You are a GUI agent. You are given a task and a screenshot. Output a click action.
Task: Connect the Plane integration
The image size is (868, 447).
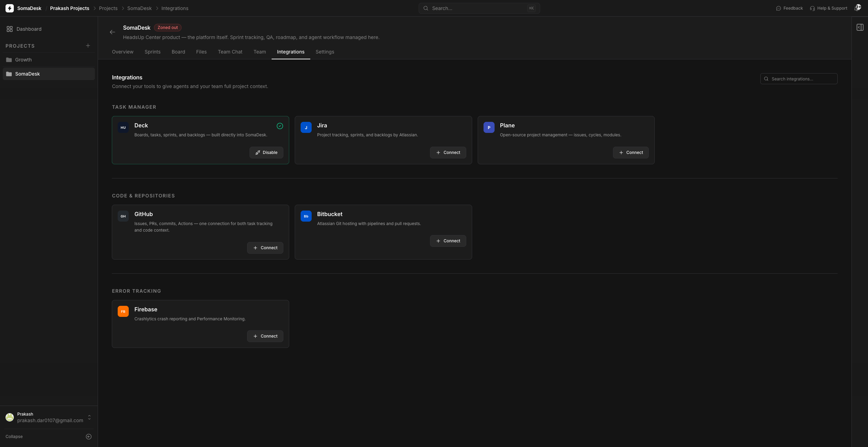(631, 153)
